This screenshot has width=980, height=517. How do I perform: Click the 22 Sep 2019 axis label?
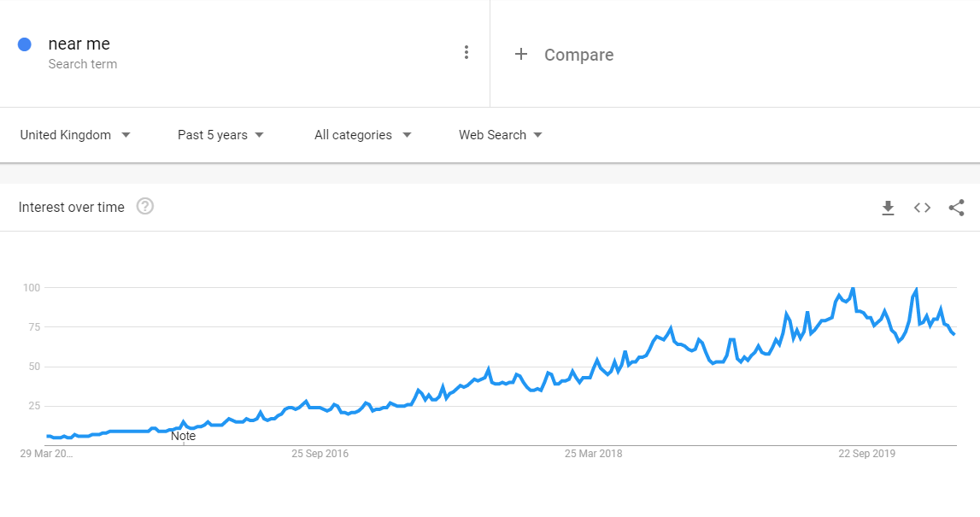[867, 454]
